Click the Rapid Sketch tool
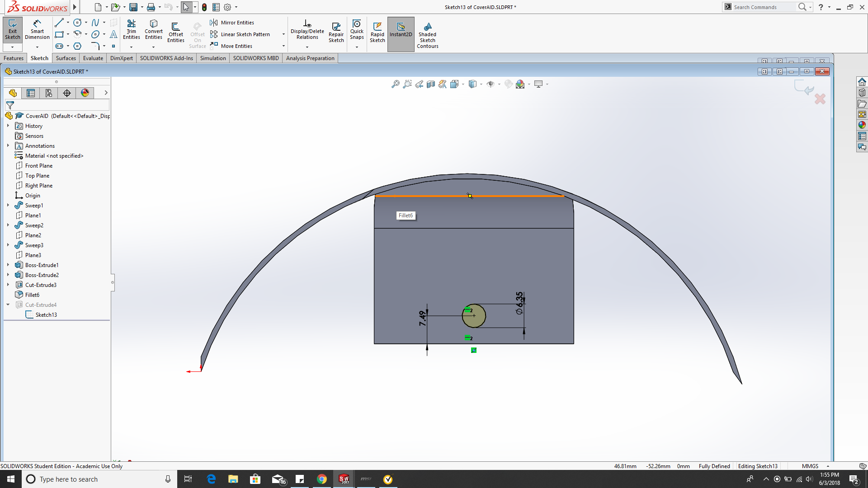Image resolution: width=868 pixels, height=488 pixels. tap(377, 33)
